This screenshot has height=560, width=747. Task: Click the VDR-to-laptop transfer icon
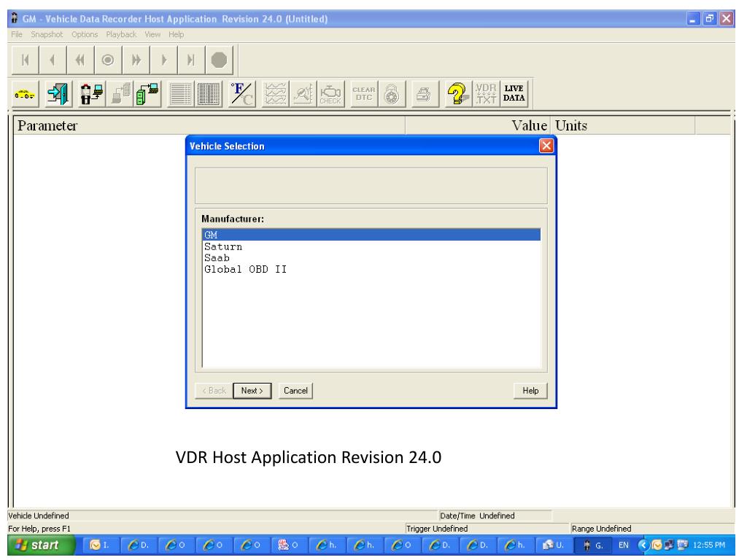(90, 94)
